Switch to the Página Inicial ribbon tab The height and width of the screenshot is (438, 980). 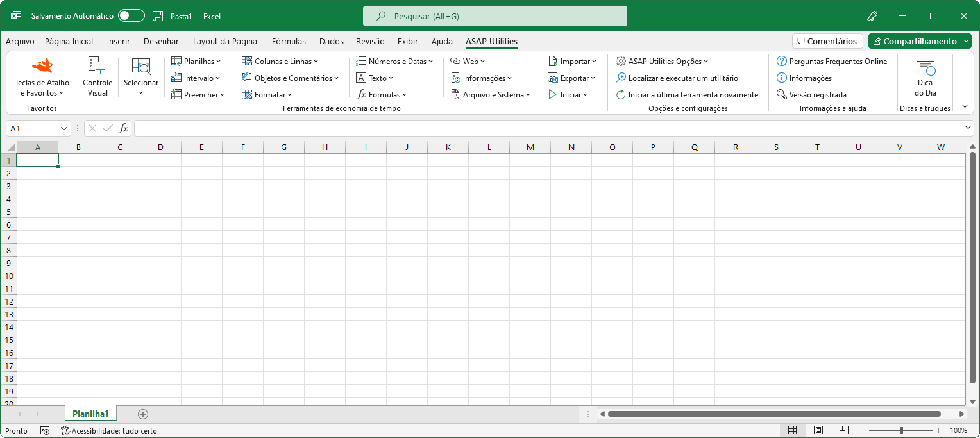coord(69,41)
